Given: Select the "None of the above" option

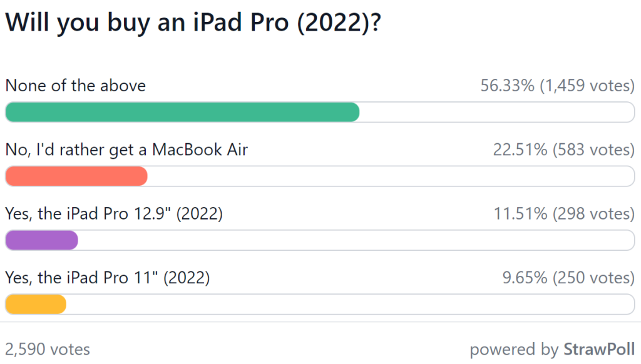Looking at the screenshot, I should coord(75,86).
